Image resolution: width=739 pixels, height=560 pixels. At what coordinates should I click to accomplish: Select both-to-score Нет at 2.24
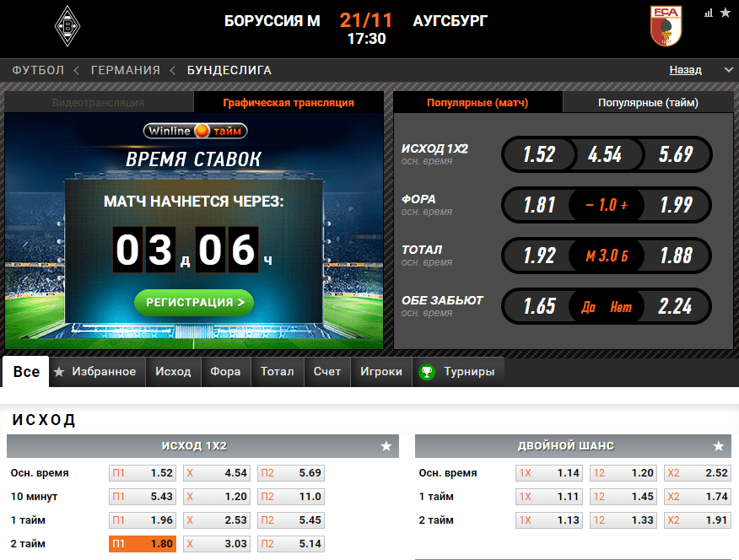point(676,306)
